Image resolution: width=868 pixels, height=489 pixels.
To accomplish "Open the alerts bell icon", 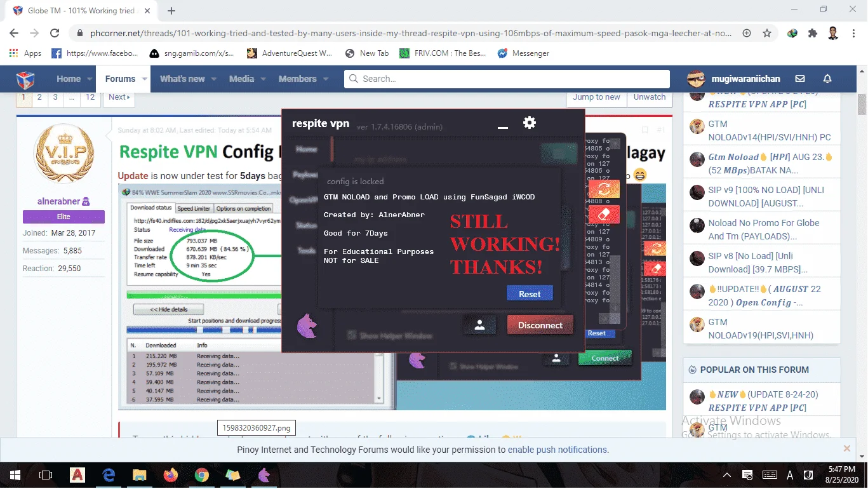I will (827, 79).
